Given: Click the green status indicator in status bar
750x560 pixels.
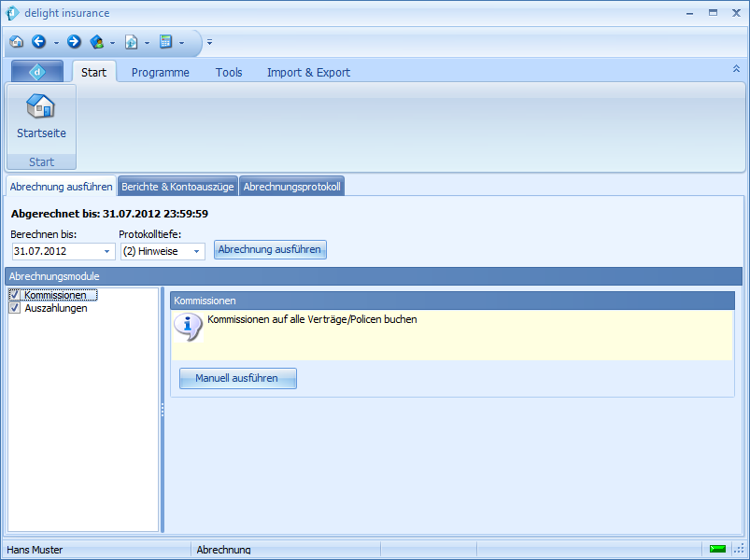Looking at the screenshot, I should (x=717, y=549).
